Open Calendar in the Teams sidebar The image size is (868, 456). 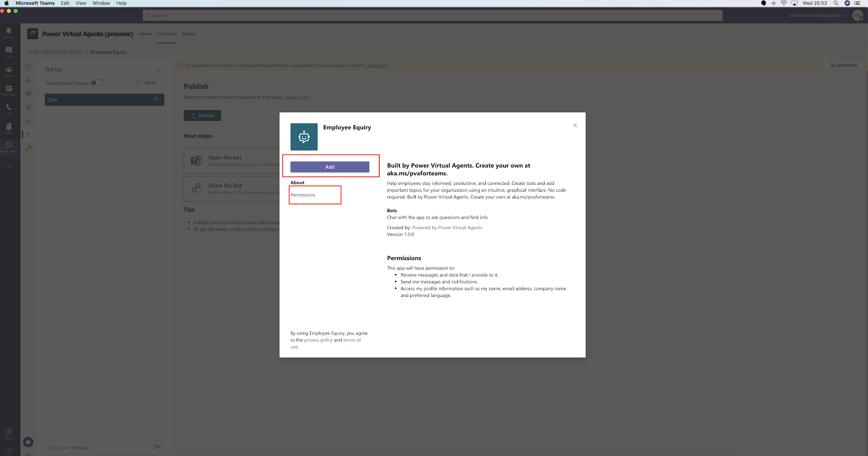click(x=8, y=90)
